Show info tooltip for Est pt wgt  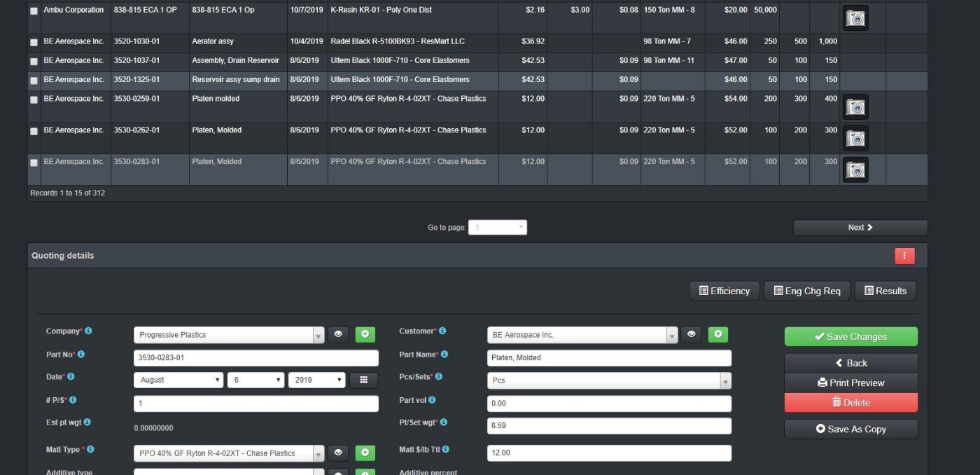point(87,422)
